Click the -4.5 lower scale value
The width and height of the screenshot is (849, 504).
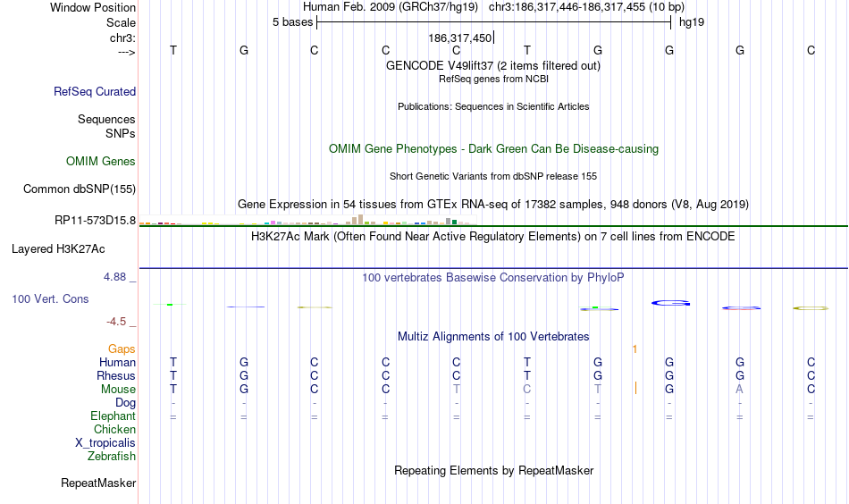(x=116, y=322)
